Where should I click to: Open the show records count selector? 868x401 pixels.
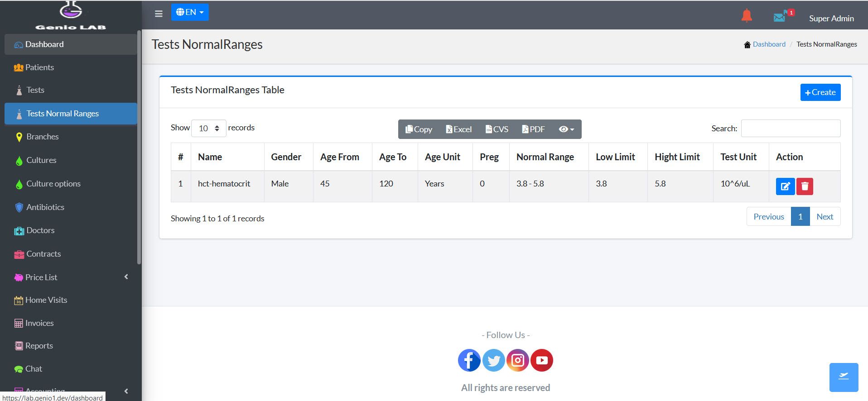pos(208,129)
